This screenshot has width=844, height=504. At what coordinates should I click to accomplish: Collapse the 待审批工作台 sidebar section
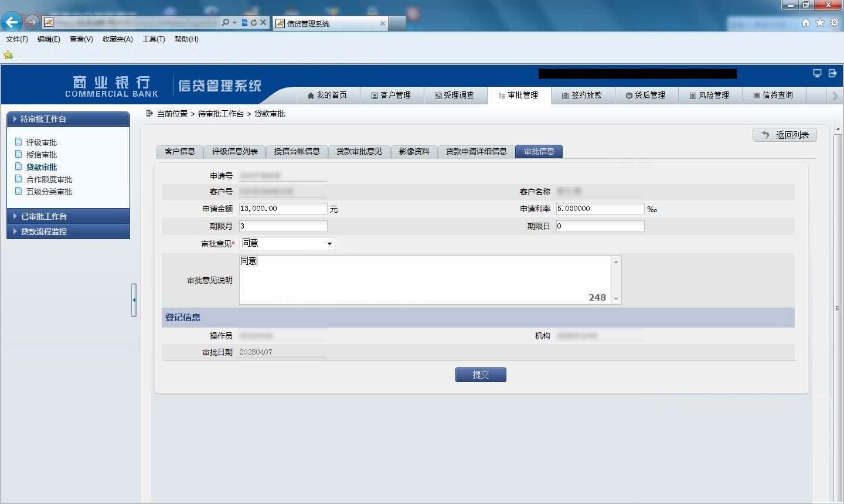click(x=68, y=119)
